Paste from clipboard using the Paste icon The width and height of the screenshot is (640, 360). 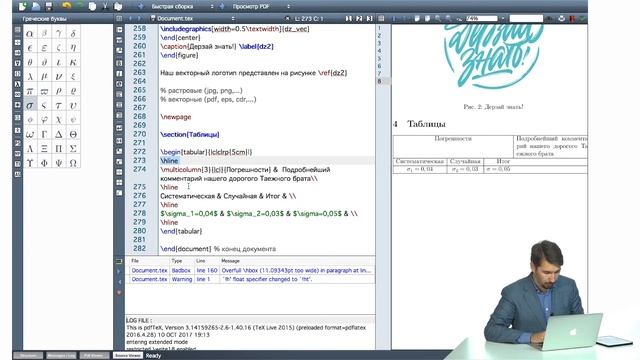[x=118, y=6]
